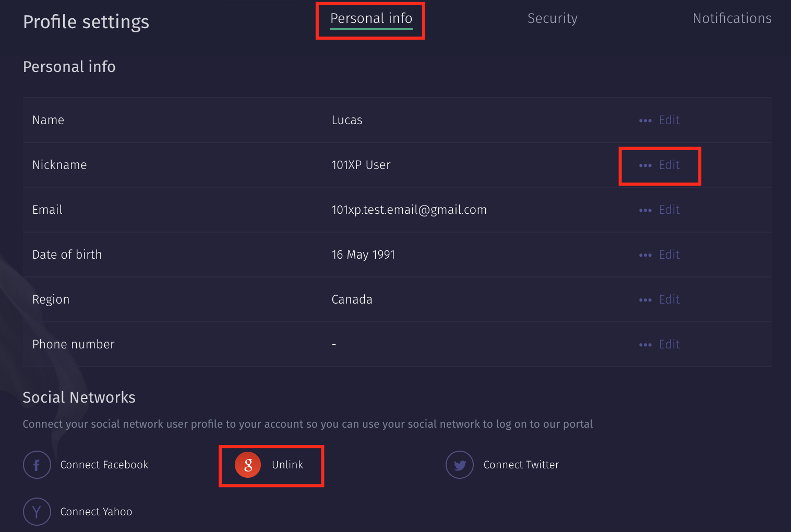Image resolution: width=791 pixels, height=532 pixels.
Task: Connect Yahoo account link
Action: pyautogui.click(x=96, y=512)
